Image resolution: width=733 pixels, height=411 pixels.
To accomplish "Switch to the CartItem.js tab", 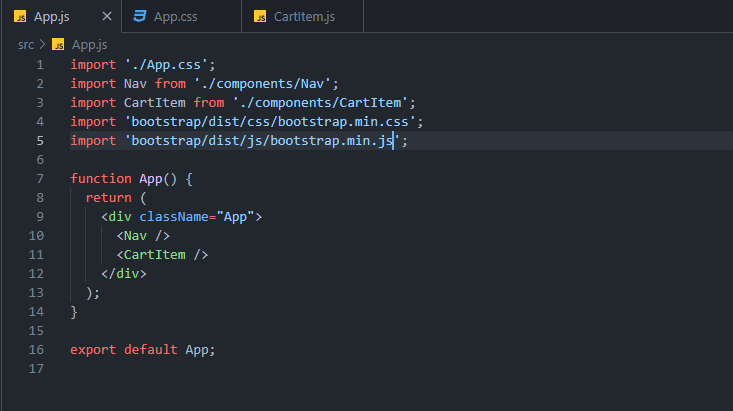I will (302, 16).
